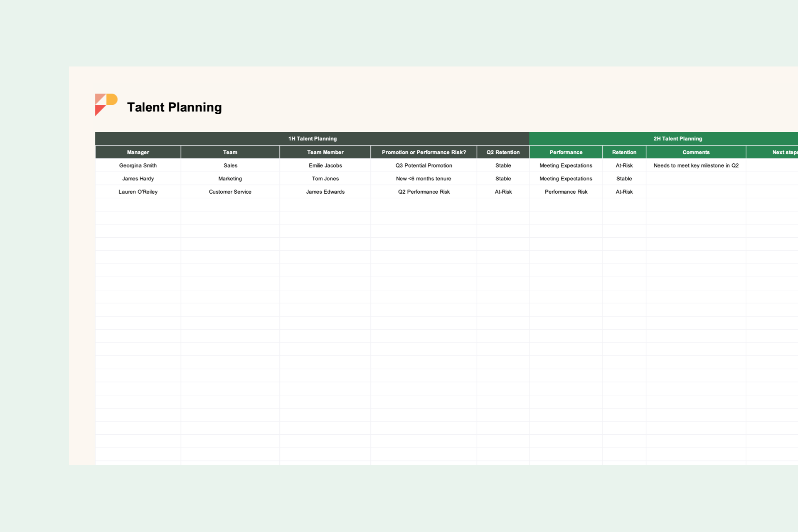Select the Lauren O'Reiley manager cell
This screenshot has height=532, width=798.
pos(138,192)
